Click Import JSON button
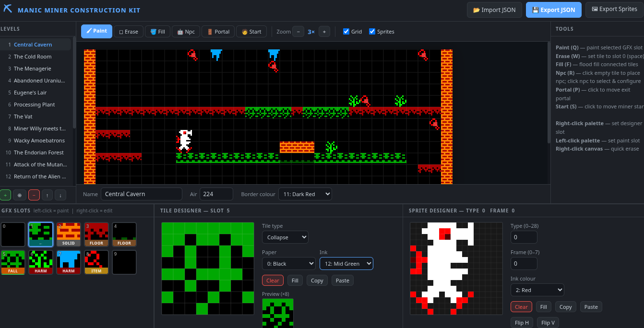 coord(494,10)
